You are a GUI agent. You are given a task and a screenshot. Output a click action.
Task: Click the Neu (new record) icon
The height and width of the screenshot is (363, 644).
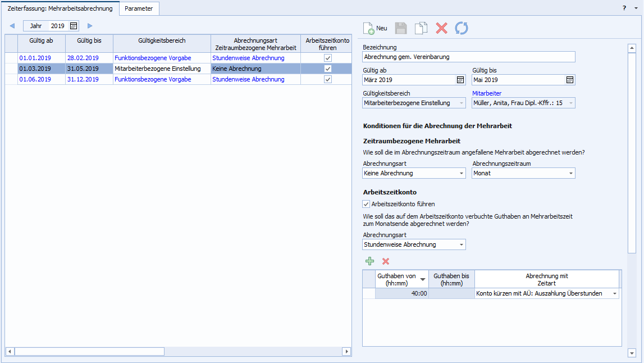pos(375,28)
